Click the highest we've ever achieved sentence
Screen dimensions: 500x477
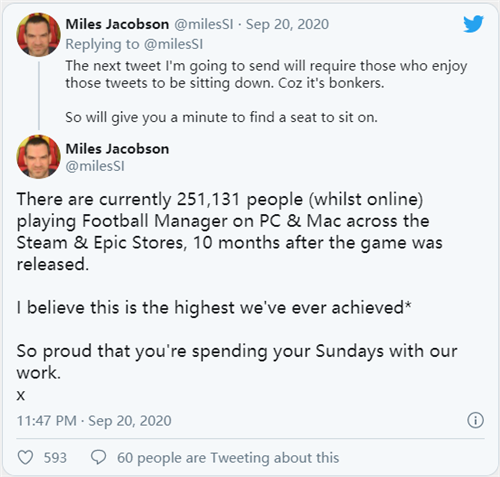(214, 307)
